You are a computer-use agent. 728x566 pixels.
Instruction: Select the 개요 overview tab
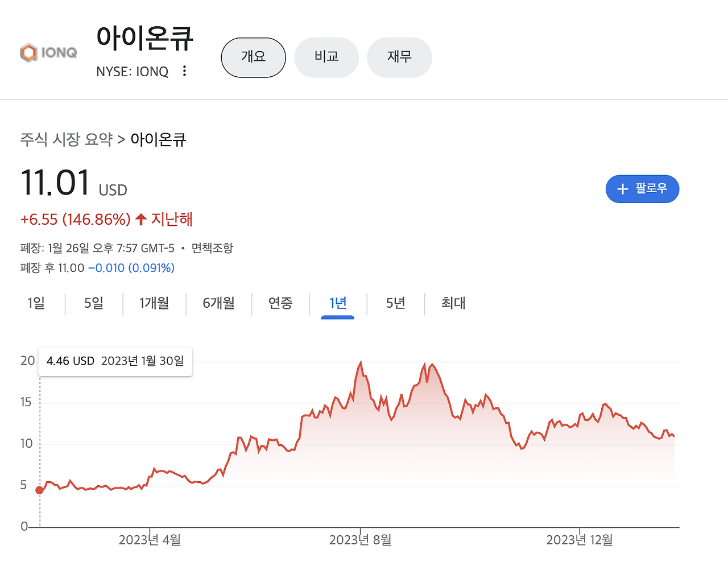tap(253, 57)
